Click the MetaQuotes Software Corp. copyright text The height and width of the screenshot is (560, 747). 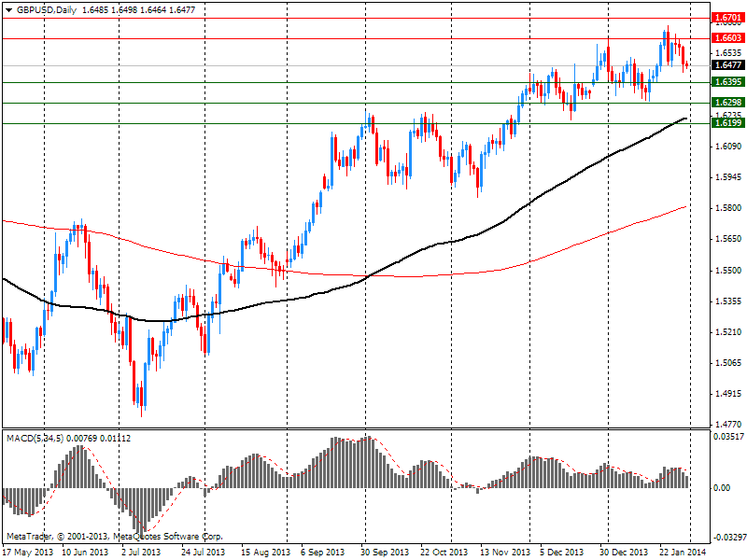coord(114,537)
